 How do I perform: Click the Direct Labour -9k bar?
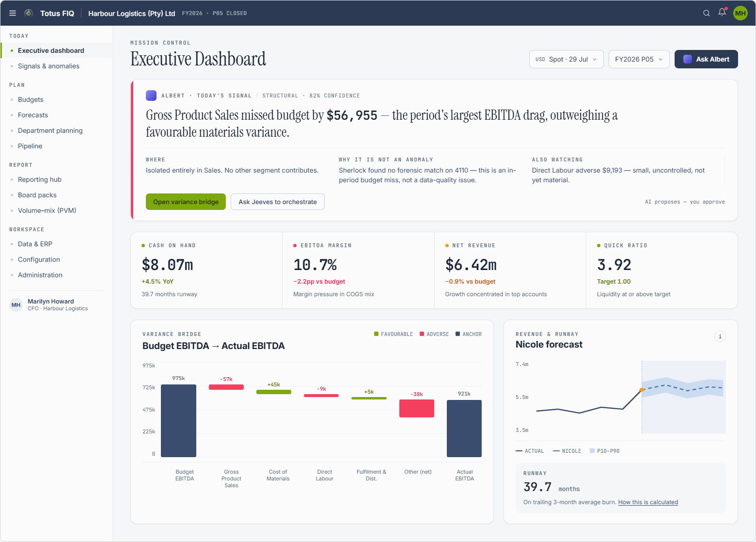coord(321,396)
